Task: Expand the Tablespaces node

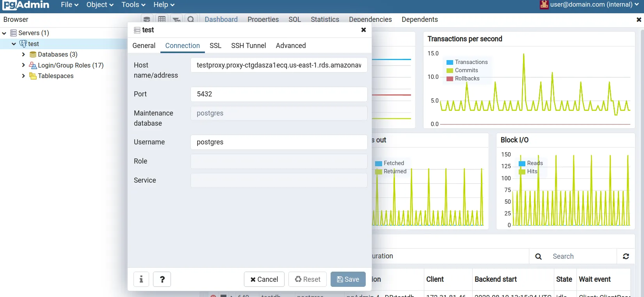Action: pyautogui.click(x=23, y=76)
